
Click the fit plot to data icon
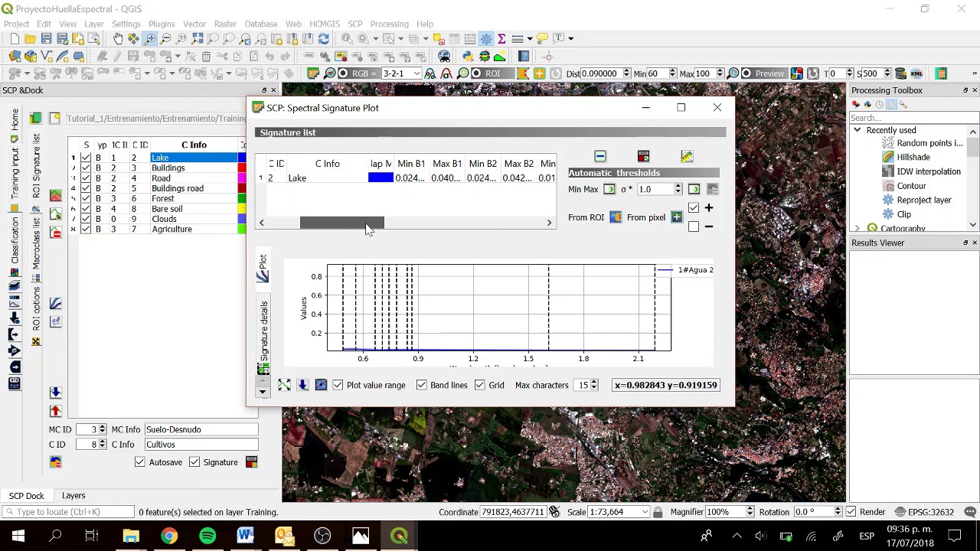coord(284,385)
